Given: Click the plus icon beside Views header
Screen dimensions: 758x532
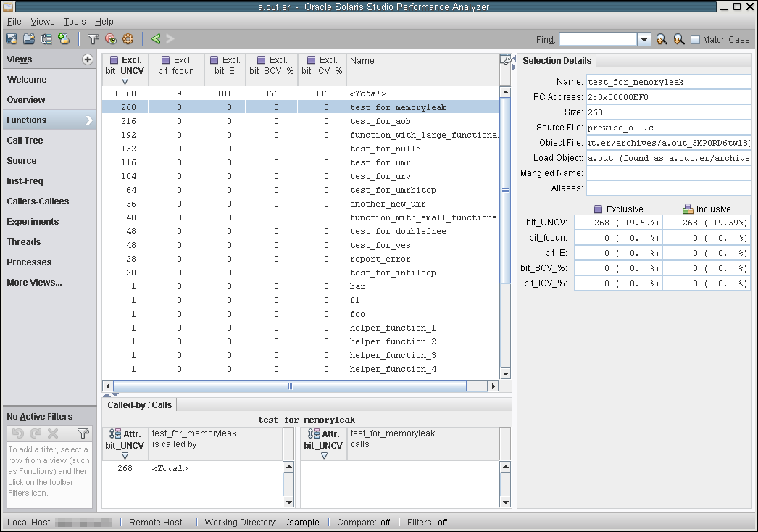Looking at the screenshot, I should click(88, 59).
